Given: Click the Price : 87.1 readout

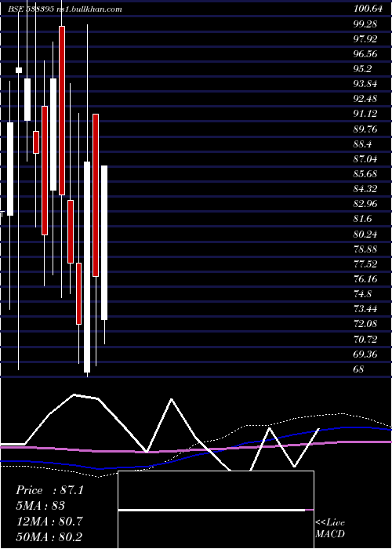Looking at the screenshot, I should [49, 490].
